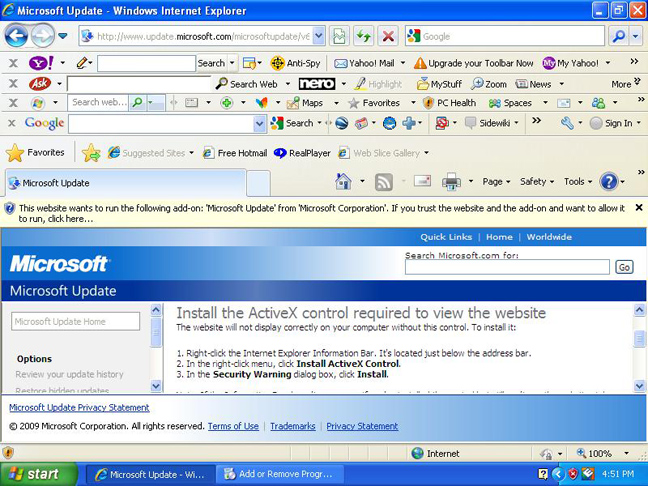Click the Compatibility View page icon
Viewport: 648px width, 486px height.
[339, 36]
